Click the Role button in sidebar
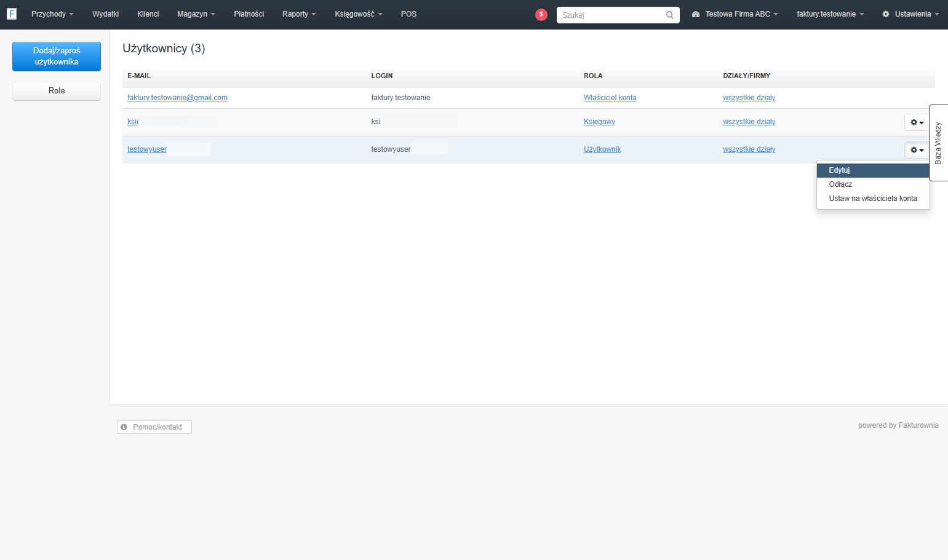 click(57, 91)
